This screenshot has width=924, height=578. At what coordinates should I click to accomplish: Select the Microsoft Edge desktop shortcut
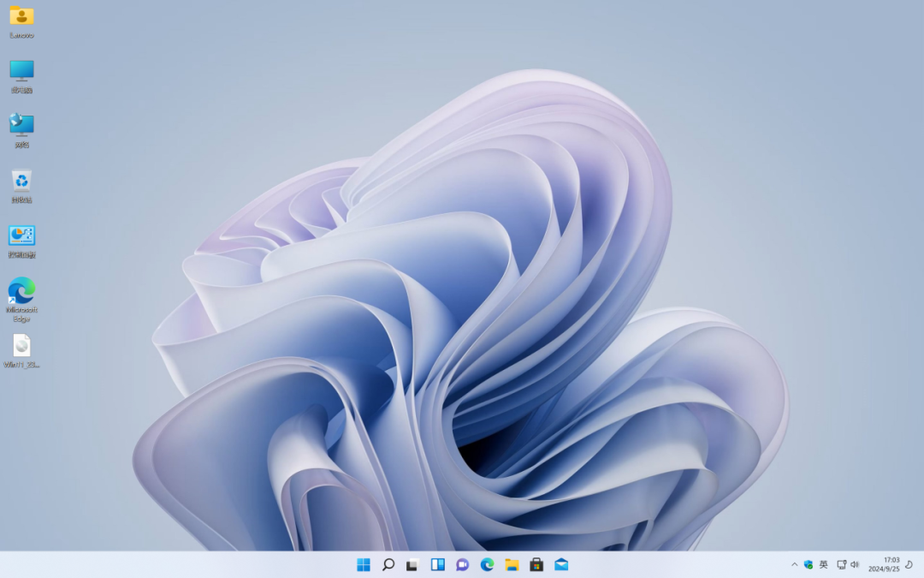pos(21,300)
